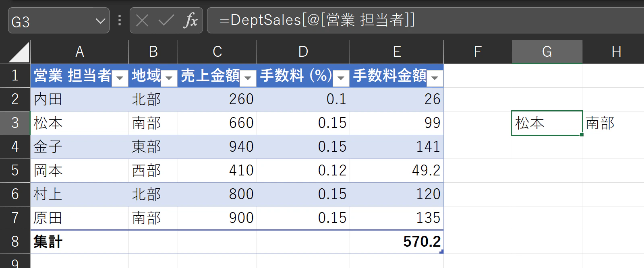Click the fill handle on cell G3

[x=582, y=134]
